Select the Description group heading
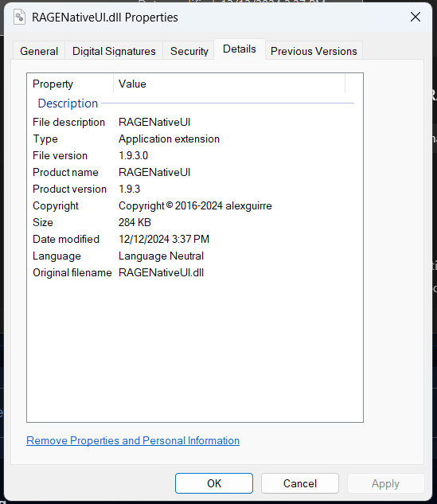 tap(68, 104)
